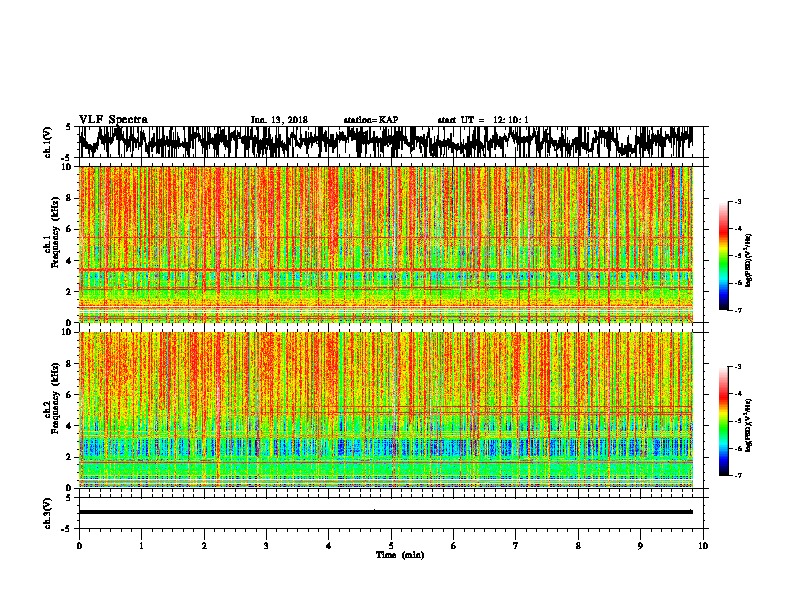
Task: Click the ch.2 power colorbar
Action: (x=724, y=421)
